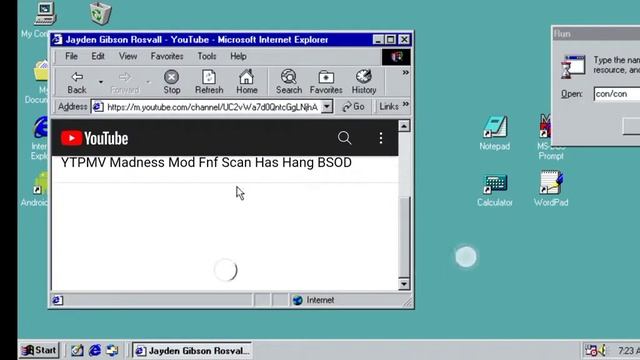This screenshot has height=360, width=640.
Task: Click the Show Desktop Quick Launch icon
Action: click(x=77, y=350)
